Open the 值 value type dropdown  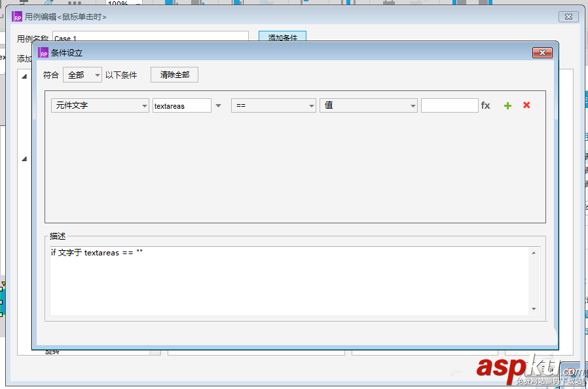click(368, 105)
